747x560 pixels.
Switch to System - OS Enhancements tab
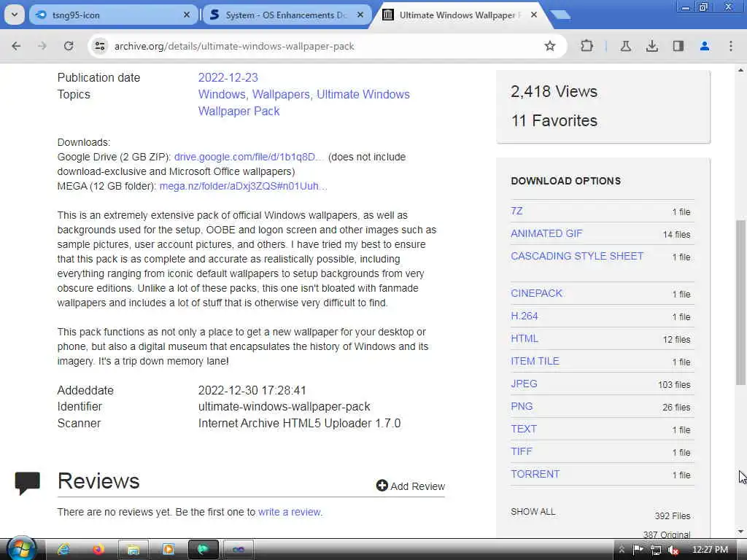tap(286, 15)
